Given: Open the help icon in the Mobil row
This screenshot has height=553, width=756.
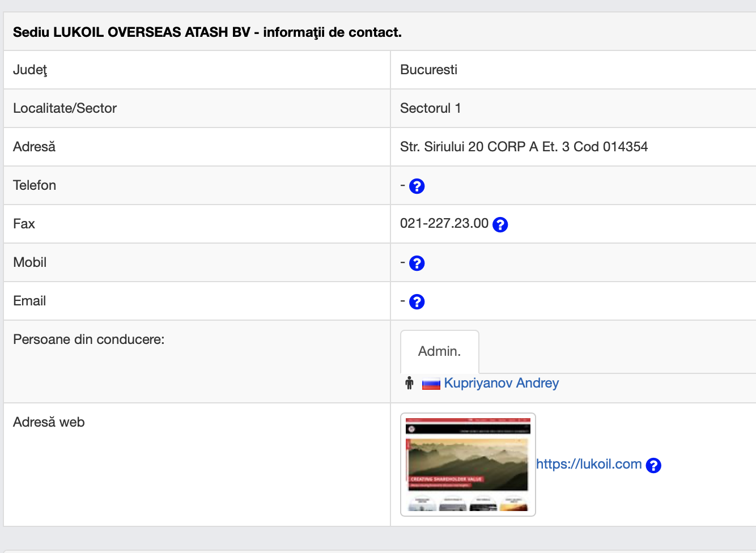Looking at the screenshot, I should click(x=417, y=263).
